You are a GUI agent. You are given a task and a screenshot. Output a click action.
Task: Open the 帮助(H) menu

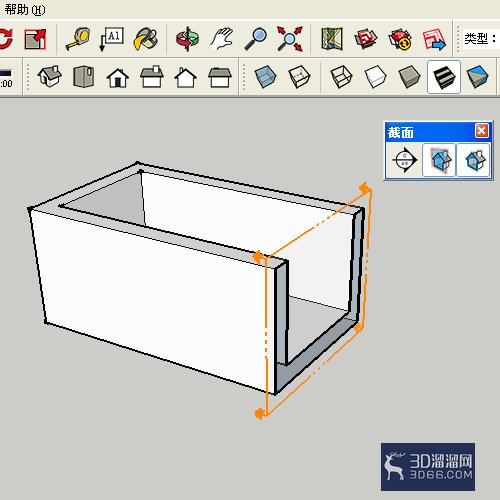point(25,9)
